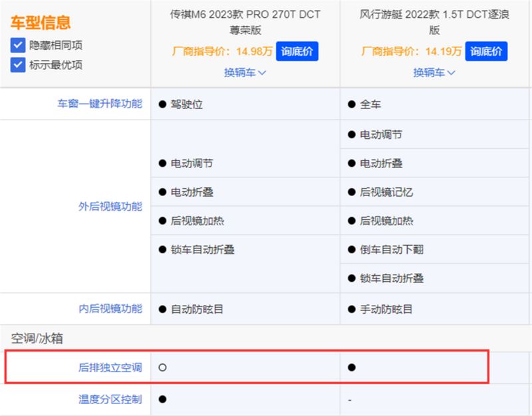This screenshot has width=532, height=416.
Task: Click 电动调节 in 传祺M6 column
Action: (192, 163)
